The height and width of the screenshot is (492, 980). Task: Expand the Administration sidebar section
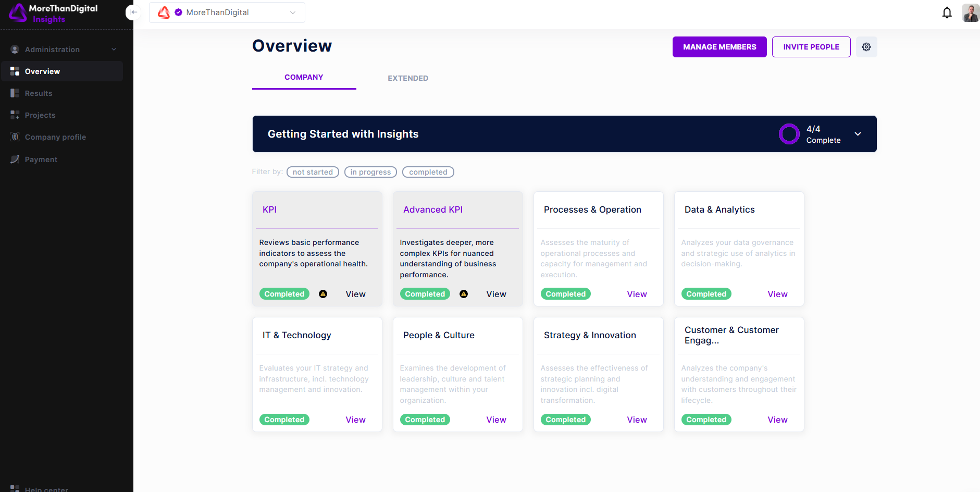63,50
